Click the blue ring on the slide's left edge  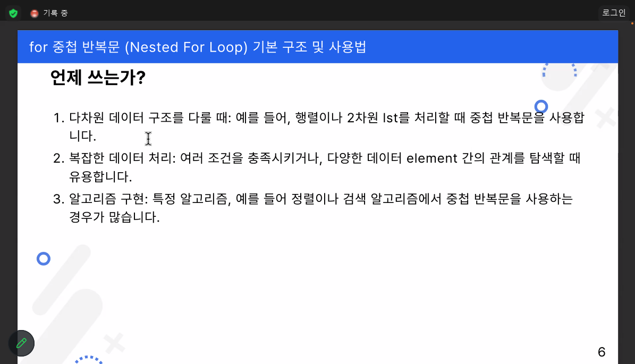click(44, 259)
